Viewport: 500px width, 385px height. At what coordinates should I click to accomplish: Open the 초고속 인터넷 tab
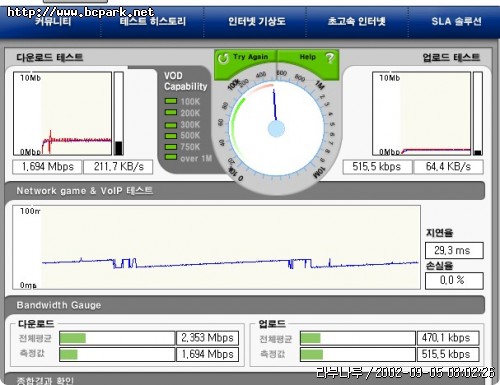point(357,22)
